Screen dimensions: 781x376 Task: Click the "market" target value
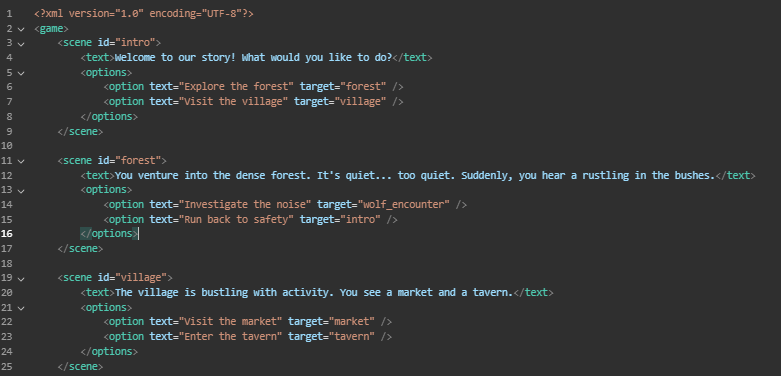click(x=354, y=322)
